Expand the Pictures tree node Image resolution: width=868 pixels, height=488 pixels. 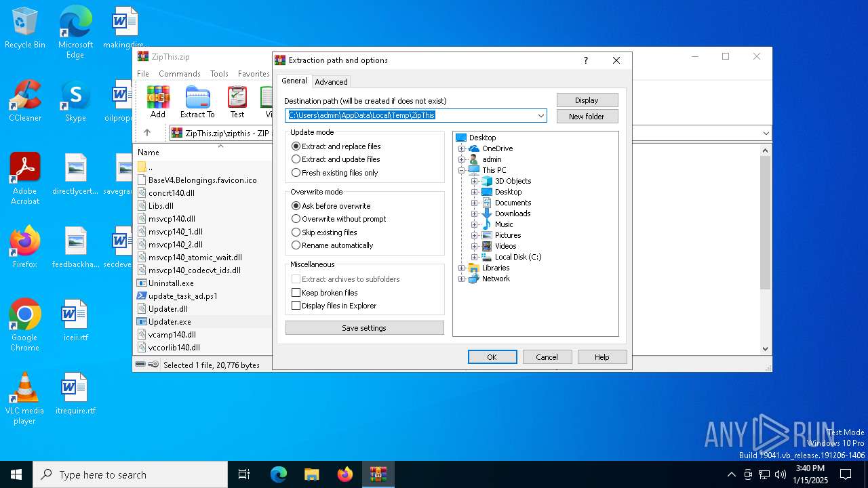(x=475, y=235)
